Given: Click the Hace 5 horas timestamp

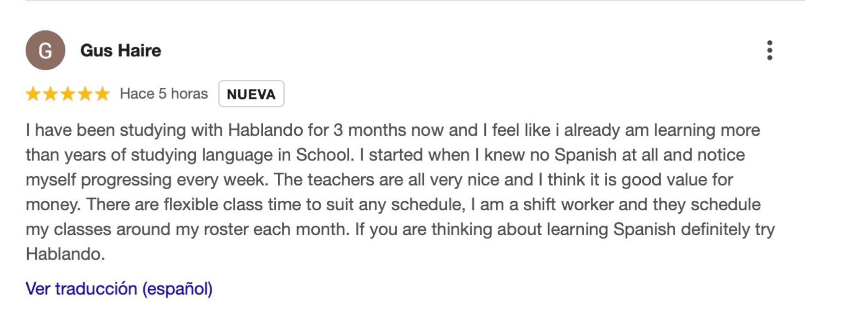Looking at the screenshot, I should click(164, 94).
